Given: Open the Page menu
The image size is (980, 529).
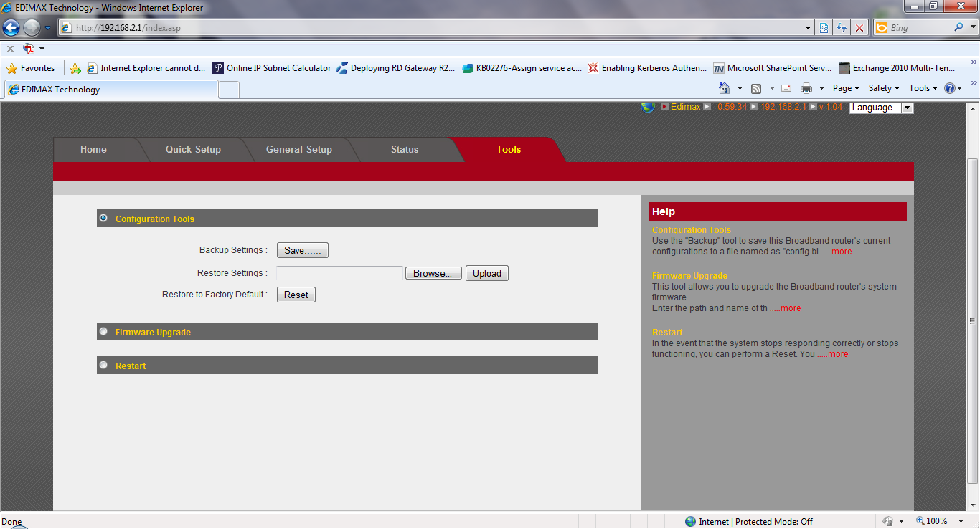Looking at the screenshot, I should coord(846,88).
